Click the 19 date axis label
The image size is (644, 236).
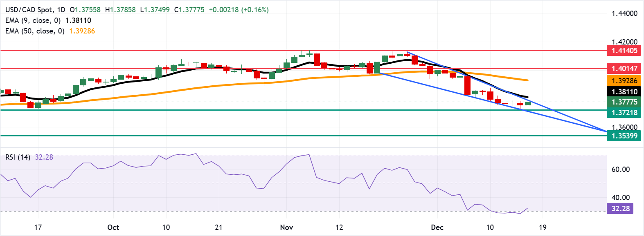point(543,227)
